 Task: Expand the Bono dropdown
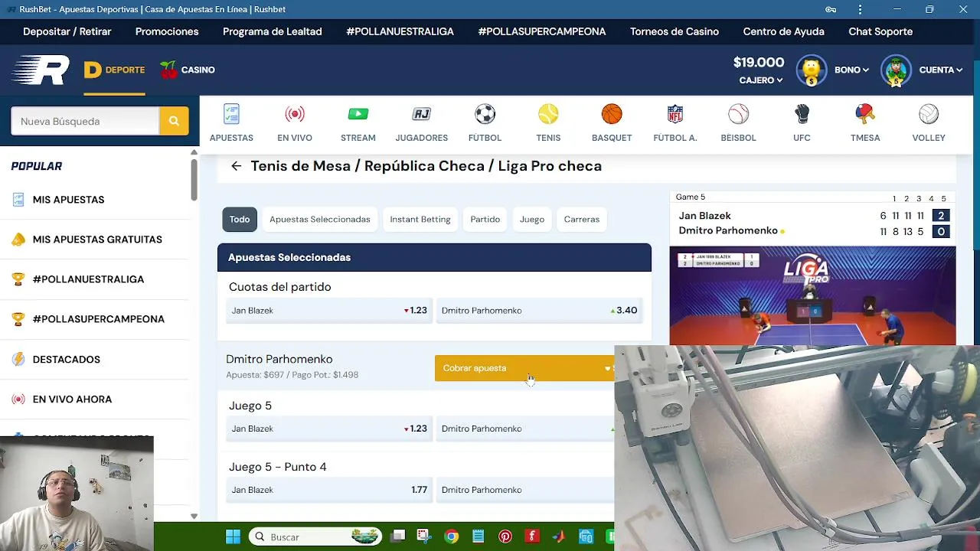point(851,70)
